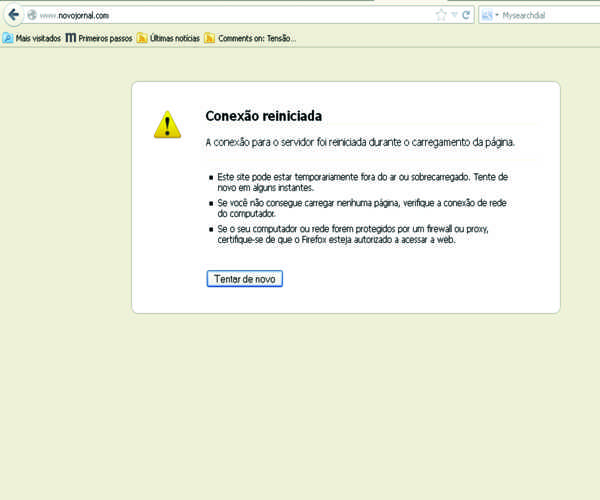This screenshot has width=600, height=500.
Task: Click the text about servidor foi reiniciada
Action: pyautogui.click(x=360, y=142)
